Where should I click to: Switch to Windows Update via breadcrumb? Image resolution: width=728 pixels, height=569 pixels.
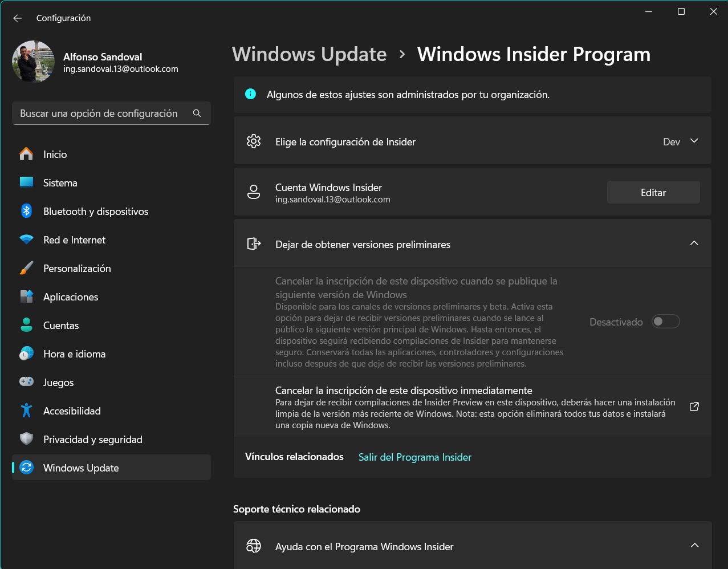click(x=309, y=54)
